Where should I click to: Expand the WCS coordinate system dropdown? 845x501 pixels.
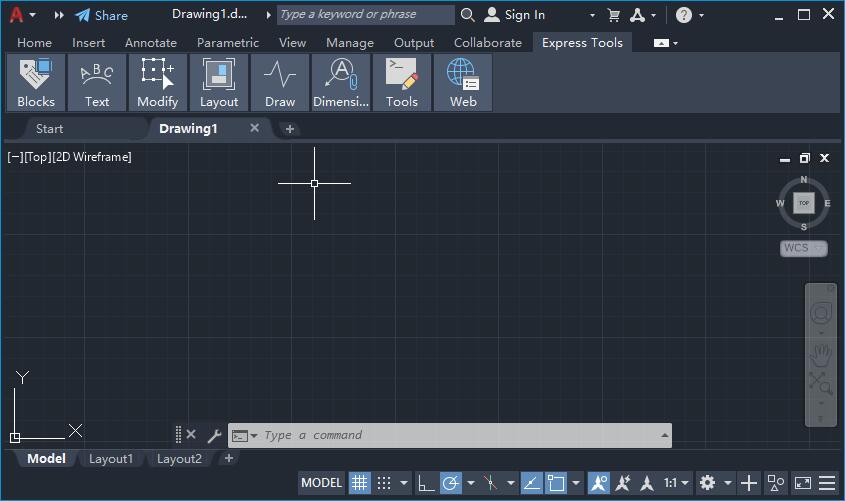pos(818,248)
